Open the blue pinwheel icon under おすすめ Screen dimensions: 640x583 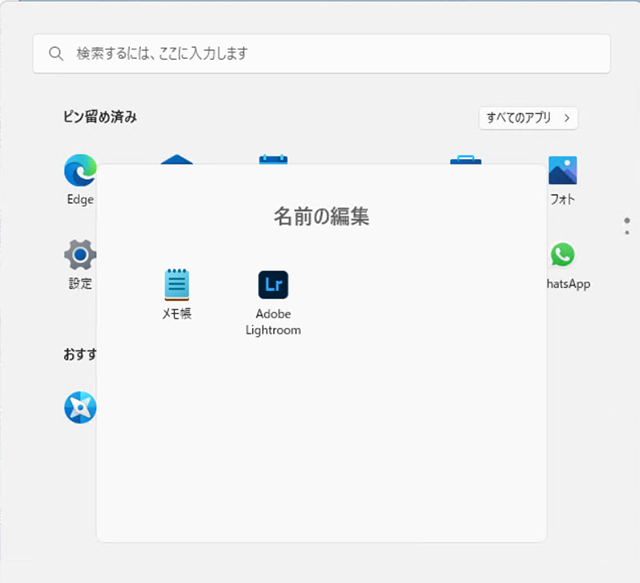[80, 407]
